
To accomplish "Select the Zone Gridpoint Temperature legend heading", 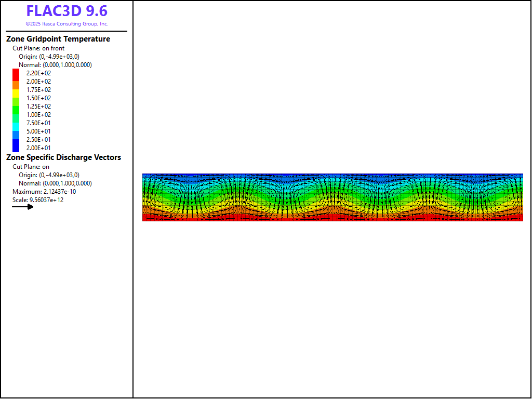I will tap(58, 39).
